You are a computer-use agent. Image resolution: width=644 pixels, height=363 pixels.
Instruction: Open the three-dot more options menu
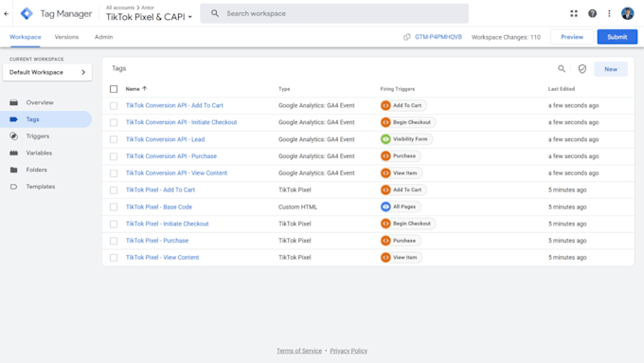pos(609,13)
